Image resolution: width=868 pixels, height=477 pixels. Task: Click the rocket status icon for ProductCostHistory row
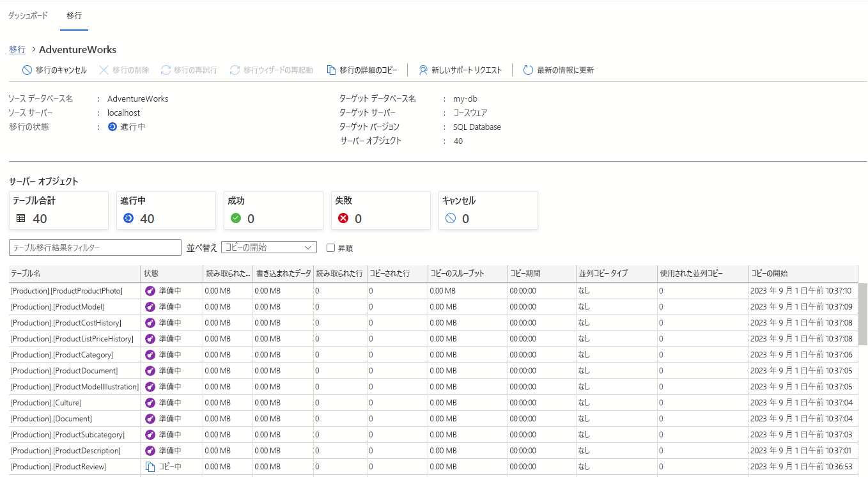pos(150,323)
